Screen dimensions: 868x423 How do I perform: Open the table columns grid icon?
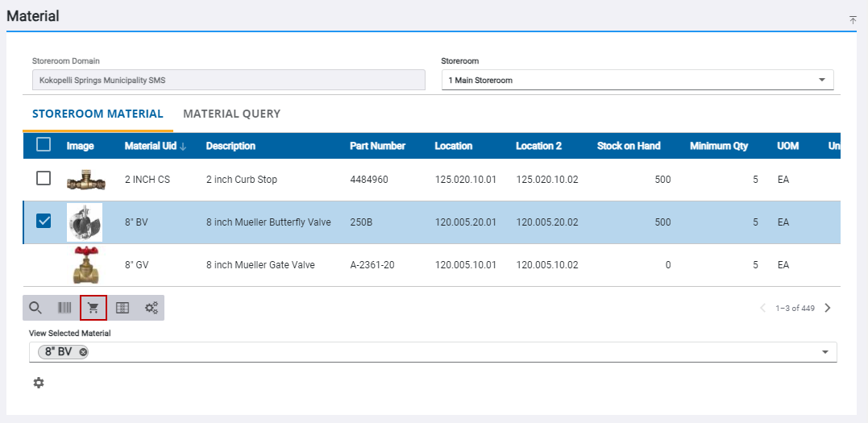pos(123,308)
